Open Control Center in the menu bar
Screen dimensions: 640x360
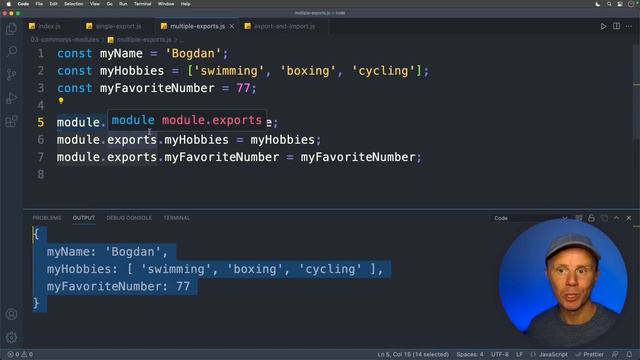[x=620, y=4]
